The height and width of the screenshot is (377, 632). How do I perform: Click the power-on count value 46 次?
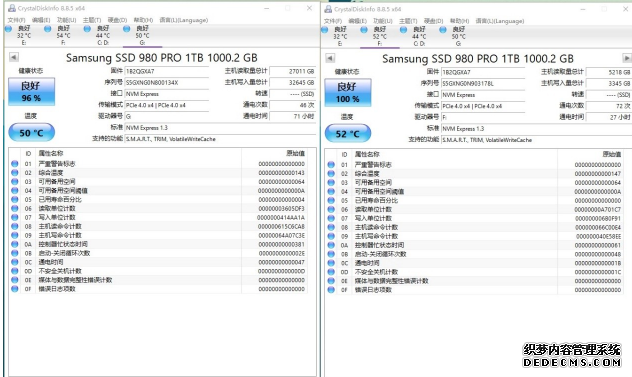(x=293, y=105)
